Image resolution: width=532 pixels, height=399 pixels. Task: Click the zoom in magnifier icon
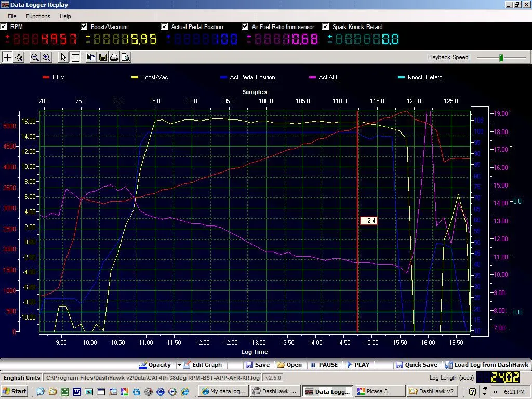click(46, 57)
